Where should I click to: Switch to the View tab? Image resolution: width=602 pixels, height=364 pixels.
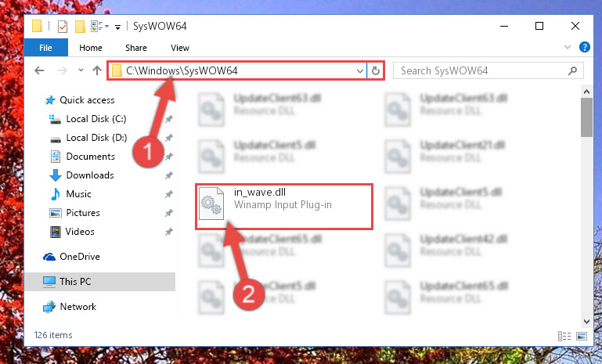(180, 48)
